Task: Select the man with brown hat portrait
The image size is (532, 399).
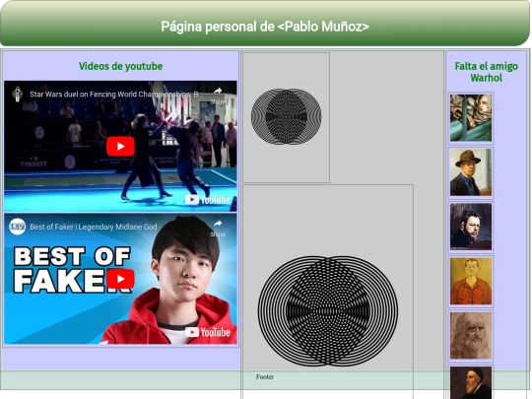Action: point(471,172)
